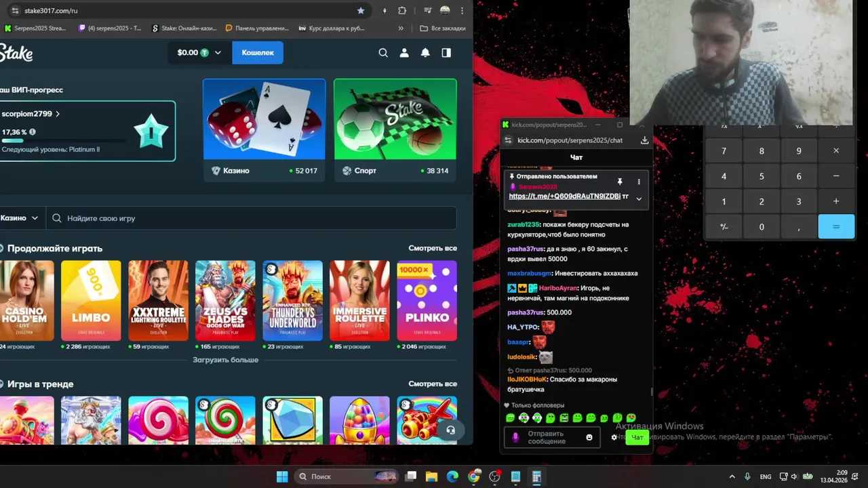Image resolution: width=868 pixels, height=488 pixels.
Task: Open the Serpens2025 Stream bookmark
Action: click(35, 28)
